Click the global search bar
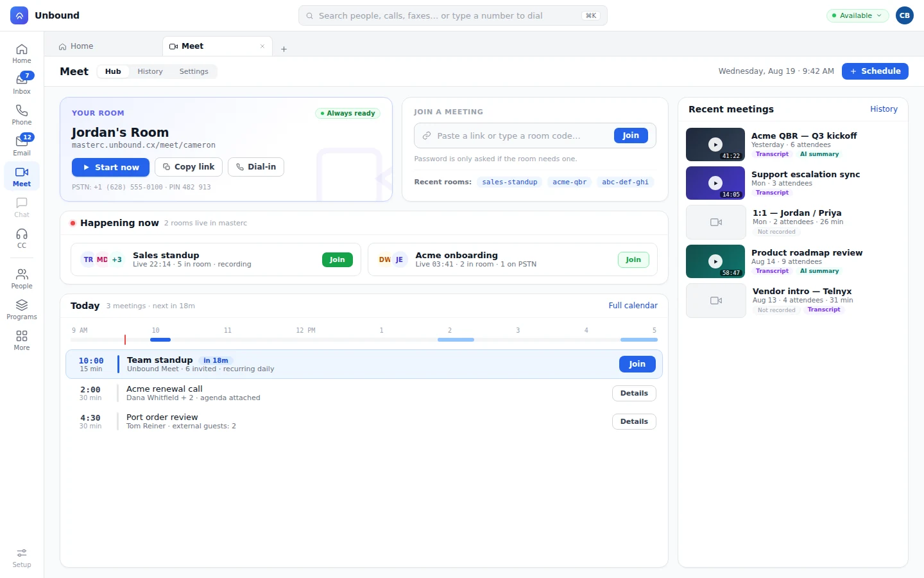924x578 pixels. [x=453, y=15]
